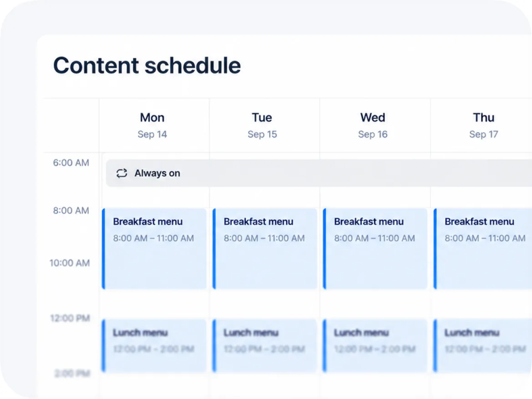Click the 10:00 AM time label

[x=70, y=263]
